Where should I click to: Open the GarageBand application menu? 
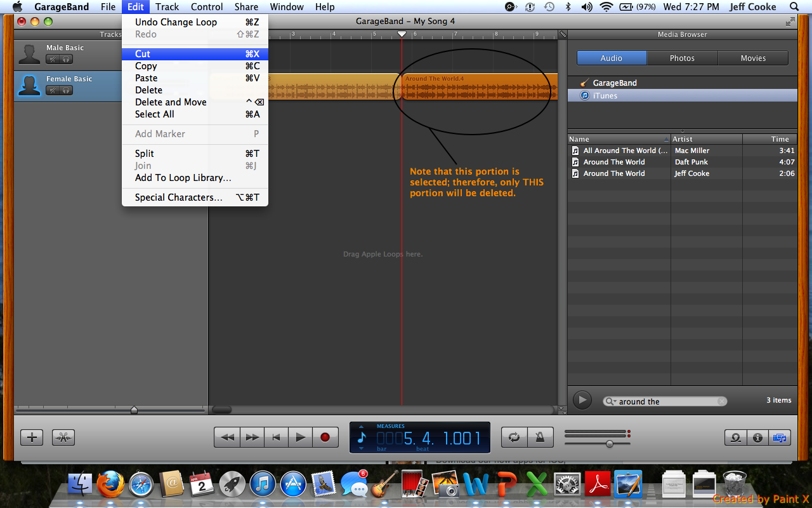(x=62, y=7)
